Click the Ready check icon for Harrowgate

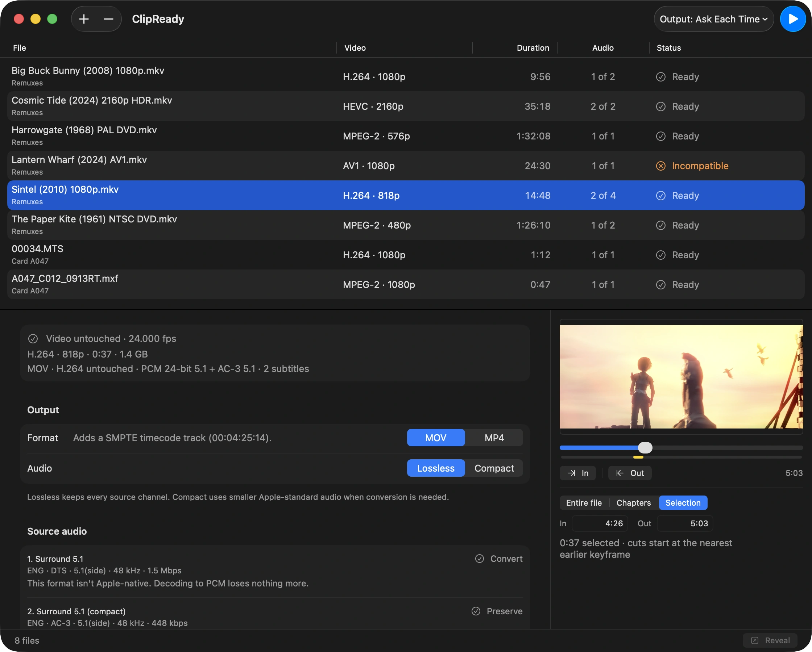(660, 136)
